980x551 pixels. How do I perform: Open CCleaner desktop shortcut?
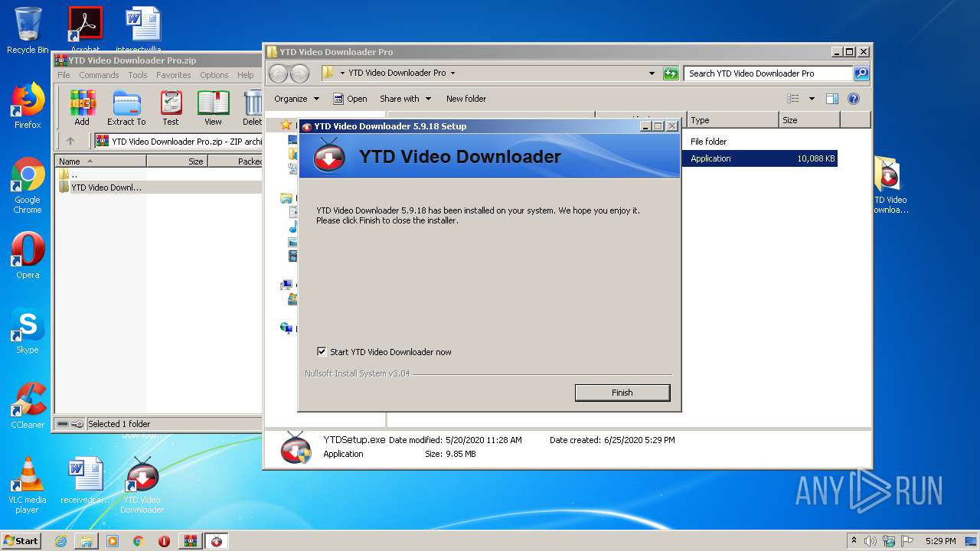click(x=28, y=406)
